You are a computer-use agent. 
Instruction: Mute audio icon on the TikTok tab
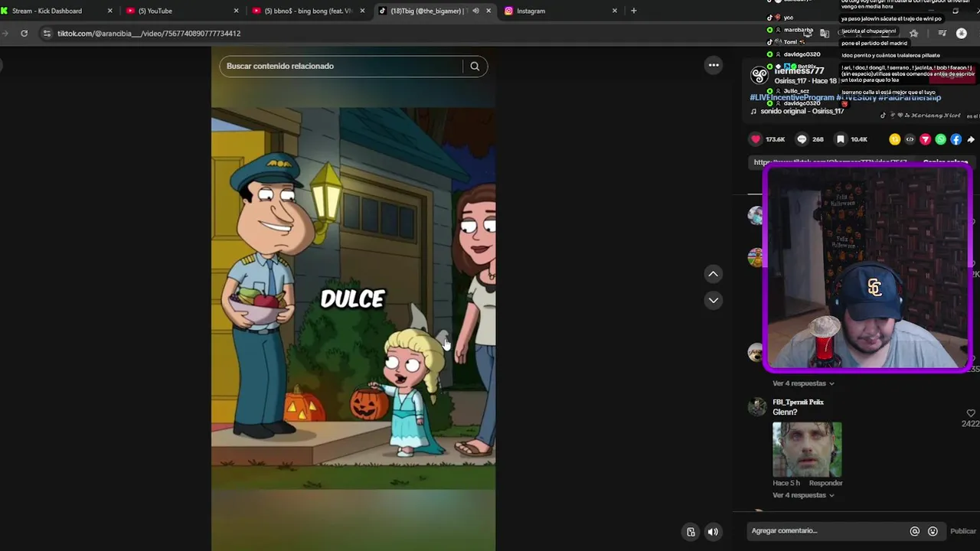pos(475,11)
